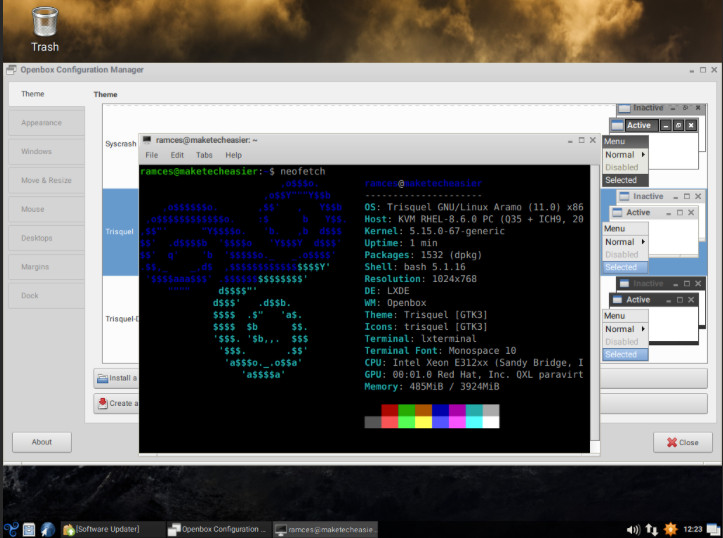
Task: Maximize the terminal window
Action: pyautogui.click(x=581, y=140)
